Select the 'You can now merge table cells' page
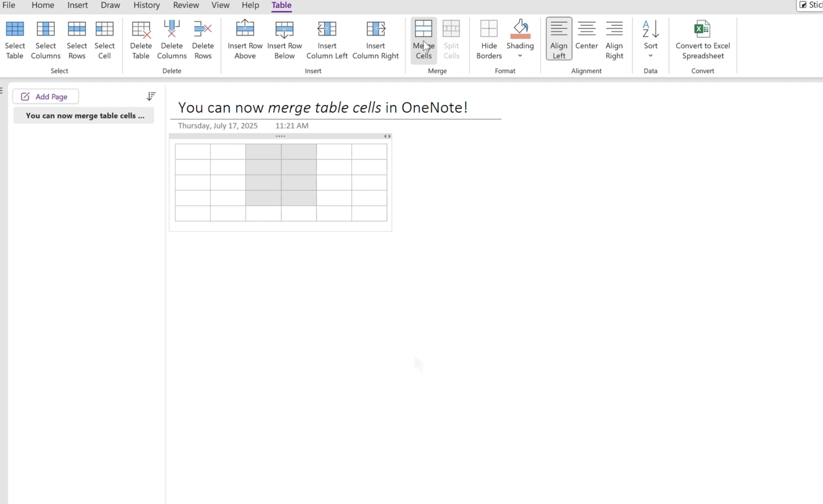This screenshot has height=504, width=823. coord(84,115)
